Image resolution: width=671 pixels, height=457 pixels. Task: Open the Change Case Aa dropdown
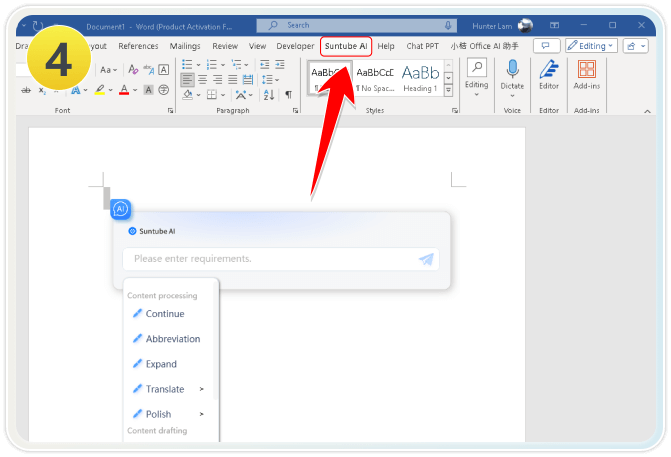pos(109,69)
